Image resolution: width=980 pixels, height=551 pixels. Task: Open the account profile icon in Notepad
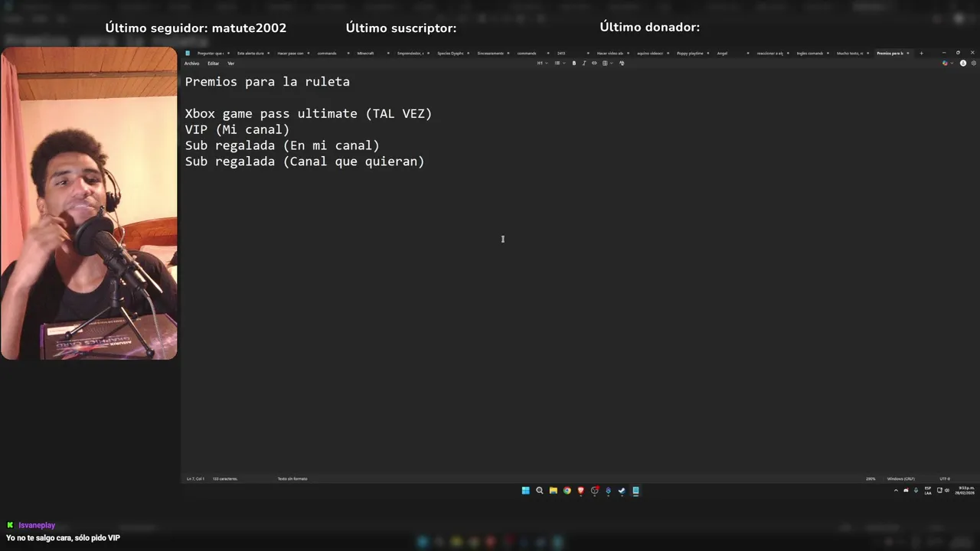pos(963,64)
